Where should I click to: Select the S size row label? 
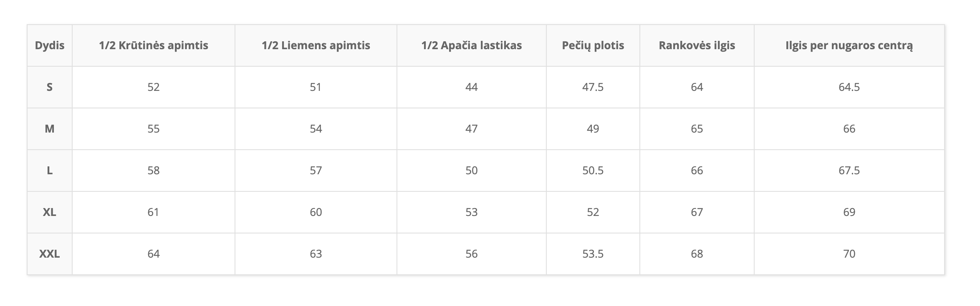tap(50, 87)
